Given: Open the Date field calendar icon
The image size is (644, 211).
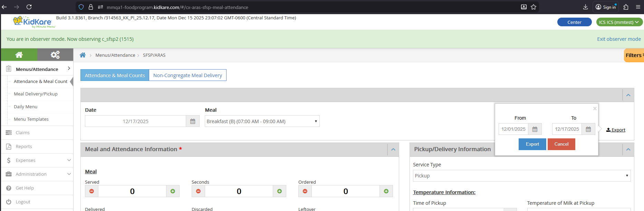Looking at the screenshot, I should 193,121.
